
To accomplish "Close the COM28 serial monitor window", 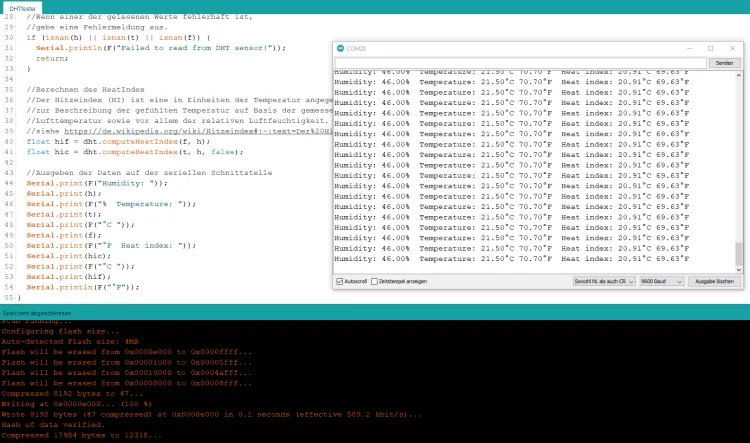I will pyautogui.click(x=732, y=48).
